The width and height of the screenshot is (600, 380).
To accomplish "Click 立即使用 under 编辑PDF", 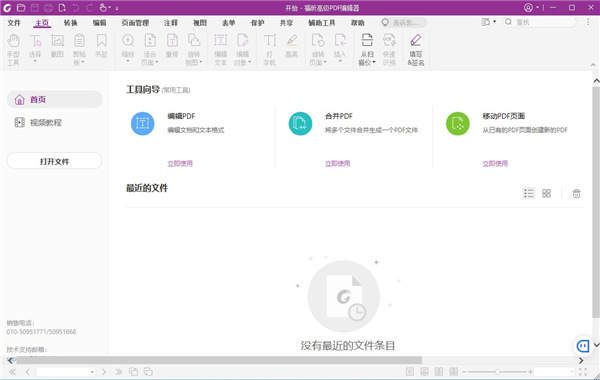I will click(x=180, y=164).
